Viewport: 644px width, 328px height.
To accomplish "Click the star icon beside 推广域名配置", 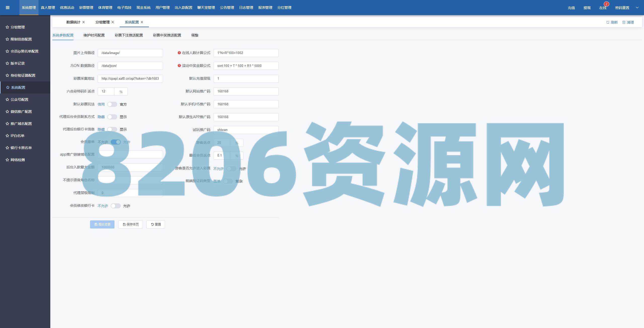I will 7,124.
